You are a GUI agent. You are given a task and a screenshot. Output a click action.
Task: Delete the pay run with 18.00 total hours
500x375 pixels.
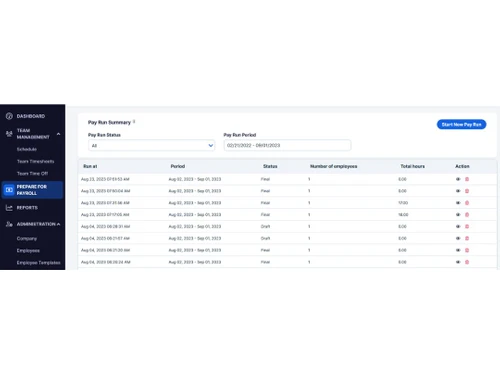pos(467,215)
